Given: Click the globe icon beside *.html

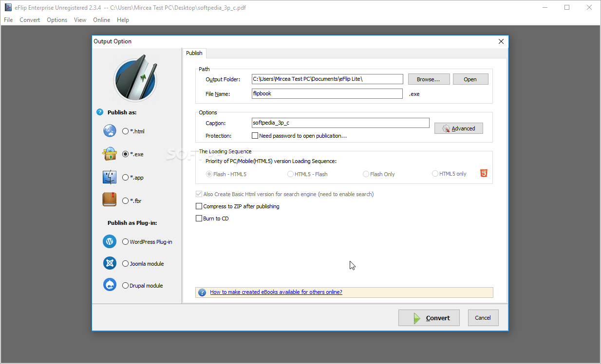Looking at the screenshot, I should pos(110,131).
